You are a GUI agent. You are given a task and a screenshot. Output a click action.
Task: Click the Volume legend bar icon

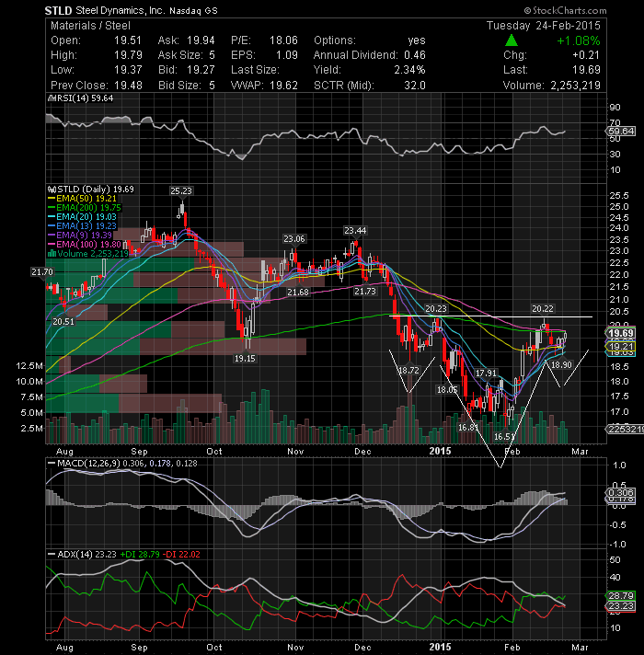(52, 254)
